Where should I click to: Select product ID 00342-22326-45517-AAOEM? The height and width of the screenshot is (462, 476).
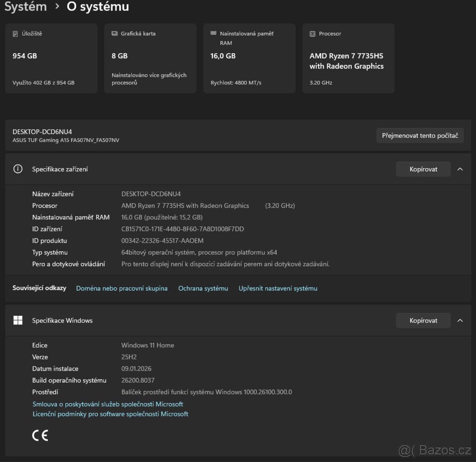162,241
